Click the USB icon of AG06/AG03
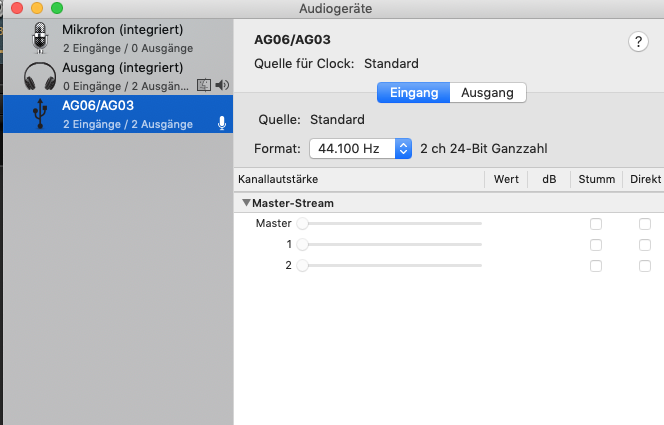The image size is (664, 425). 40,113
